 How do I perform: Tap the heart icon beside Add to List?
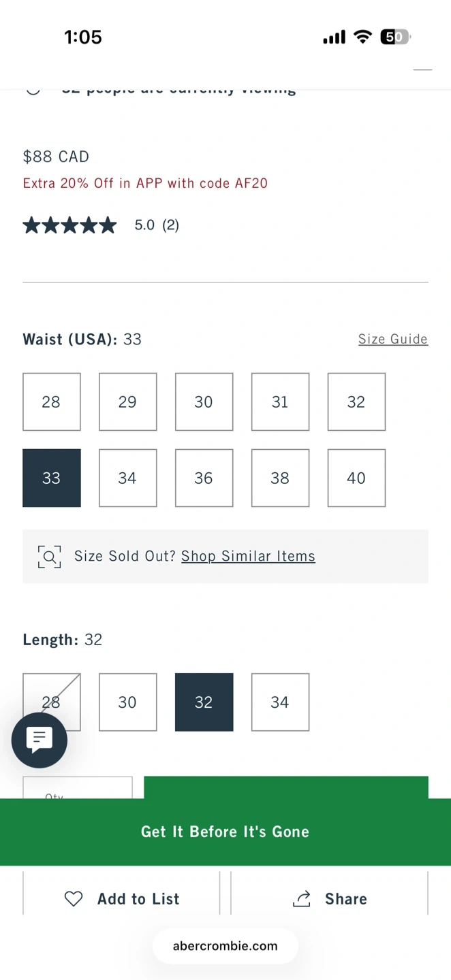[74, 899]
